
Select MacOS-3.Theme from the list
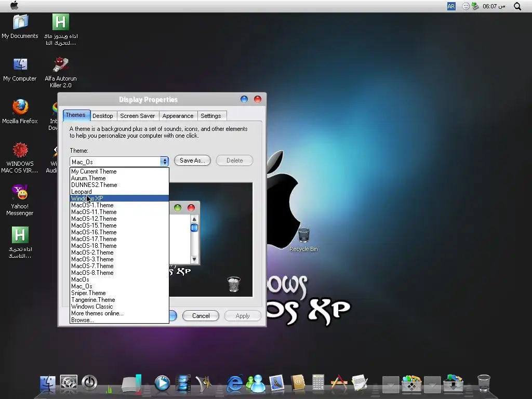pos(119,259)
